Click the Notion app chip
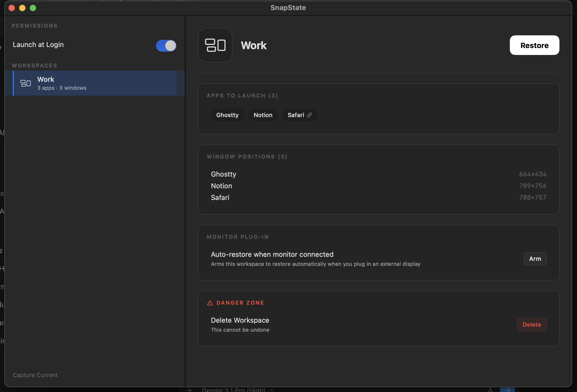Viewport: 577px width, 392px height. coord(263,115)
